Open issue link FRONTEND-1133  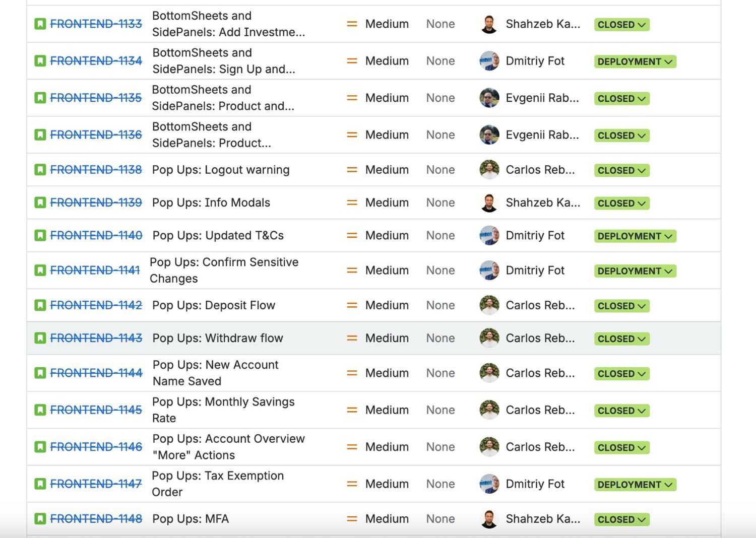coord(96,24)
